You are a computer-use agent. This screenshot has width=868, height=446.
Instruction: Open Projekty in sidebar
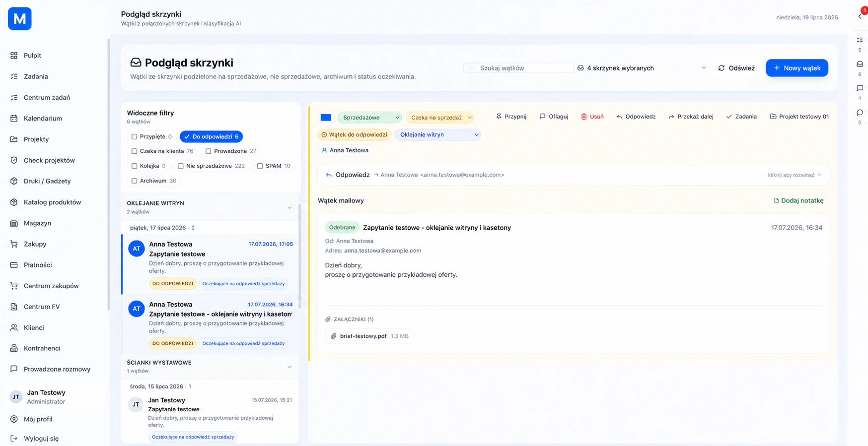[x=36, y=139]
